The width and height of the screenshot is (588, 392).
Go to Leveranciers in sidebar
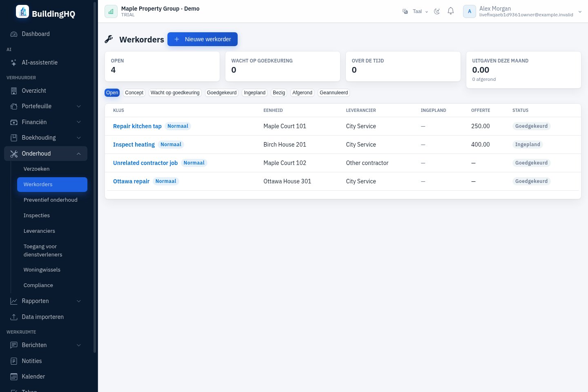pos(39,231)
